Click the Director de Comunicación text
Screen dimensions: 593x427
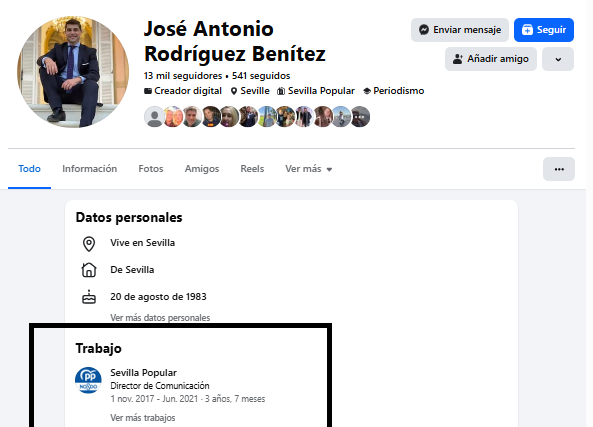(x=160, y=386)
